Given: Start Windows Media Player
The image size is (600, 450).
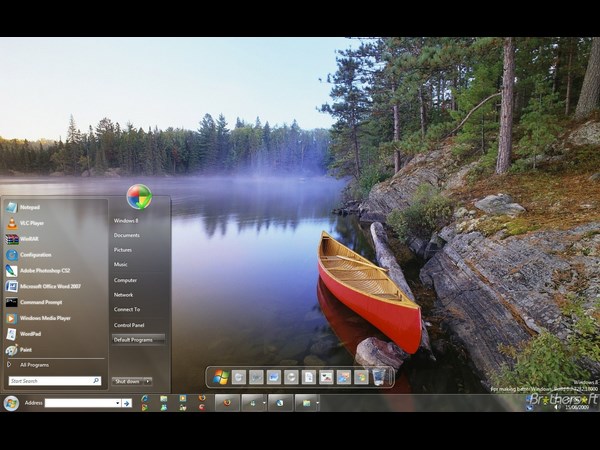Looking at the screenshot, I should click(x=45, y=318).
